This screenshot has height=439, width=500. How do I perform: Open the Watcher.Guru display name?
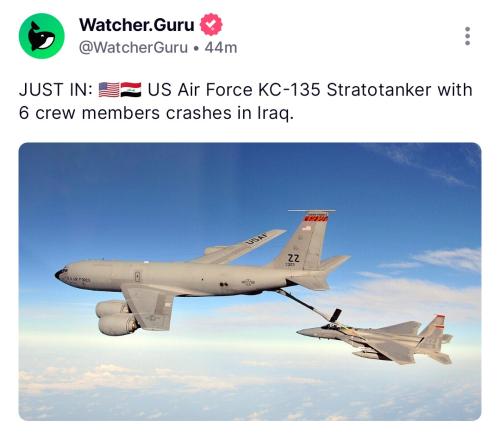137,25
